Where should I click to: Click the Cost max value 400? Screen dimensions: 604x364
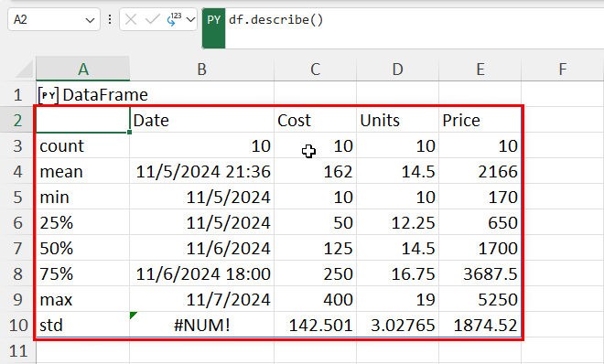pyautogui.click(x=315, y=299)
